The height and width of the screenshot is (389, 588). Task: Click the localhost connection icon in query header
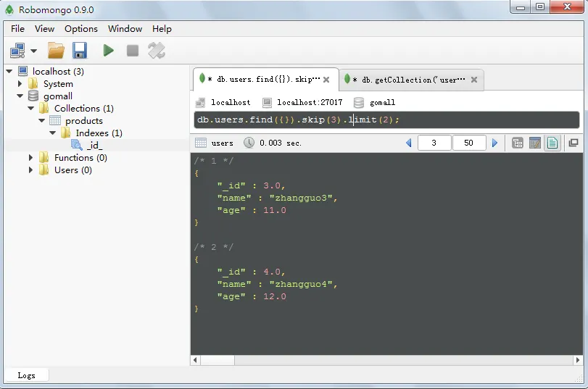point(201,102)
